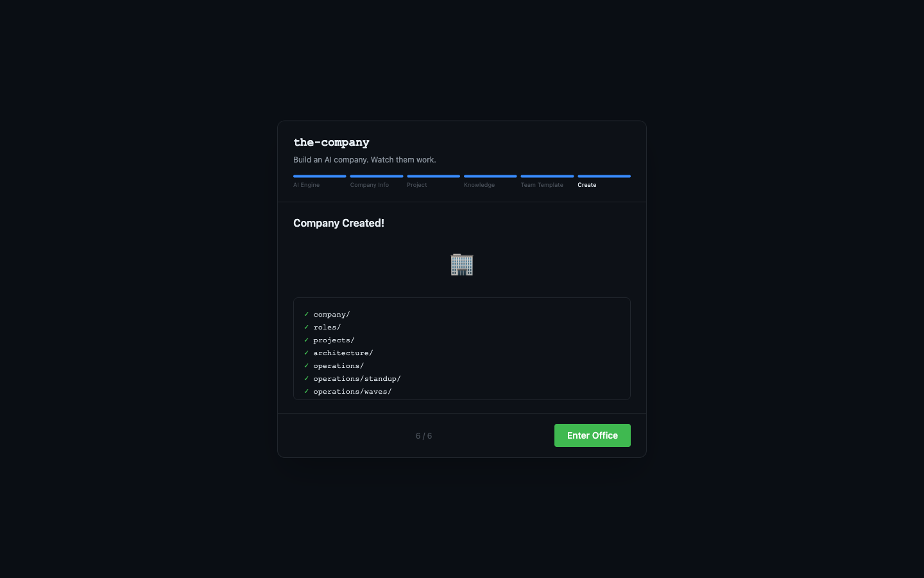Click the blue progress bar above AI Engine
924x578 pixels.
(x=320, y=176)
